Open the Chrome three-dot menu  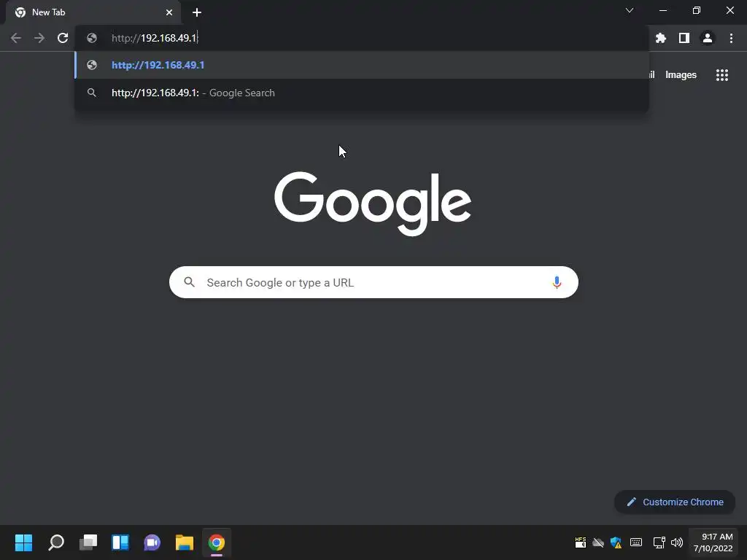pyautogui.click(x=731, y=38)
